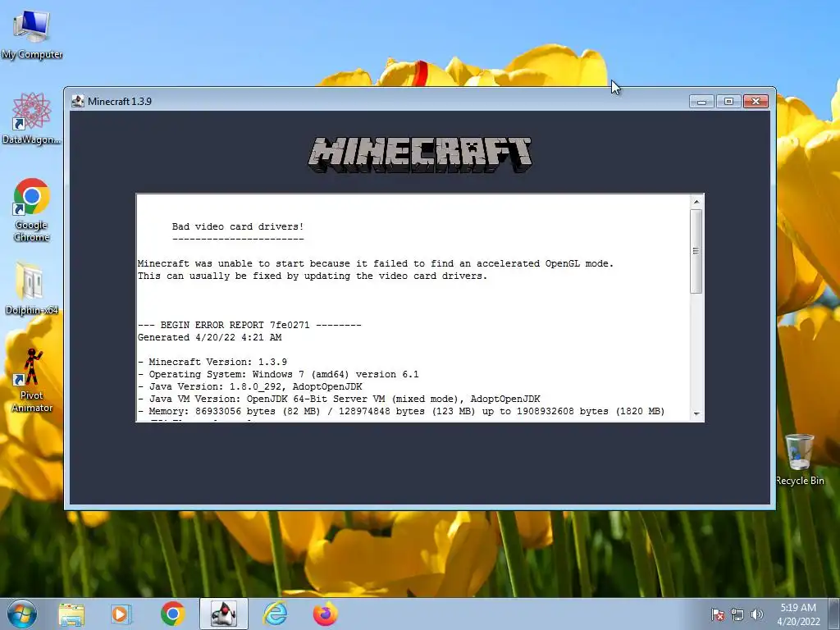Image resolution: width=840 pixels, height=630 pixels.
Task: Select the Pivot Animator desktop shortcut
Action: pos(32,379)
